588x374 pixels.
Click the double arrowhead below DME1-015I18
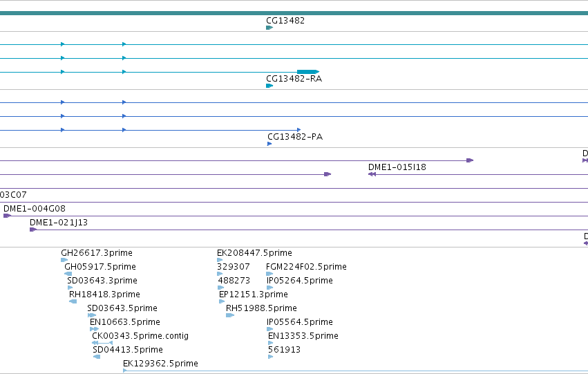pos(372,174)
